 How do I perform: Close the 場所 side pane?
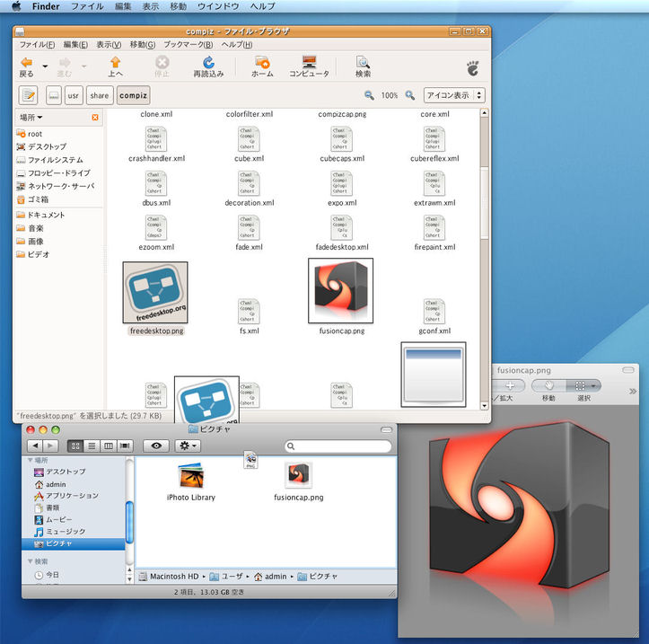coord(95,118)
